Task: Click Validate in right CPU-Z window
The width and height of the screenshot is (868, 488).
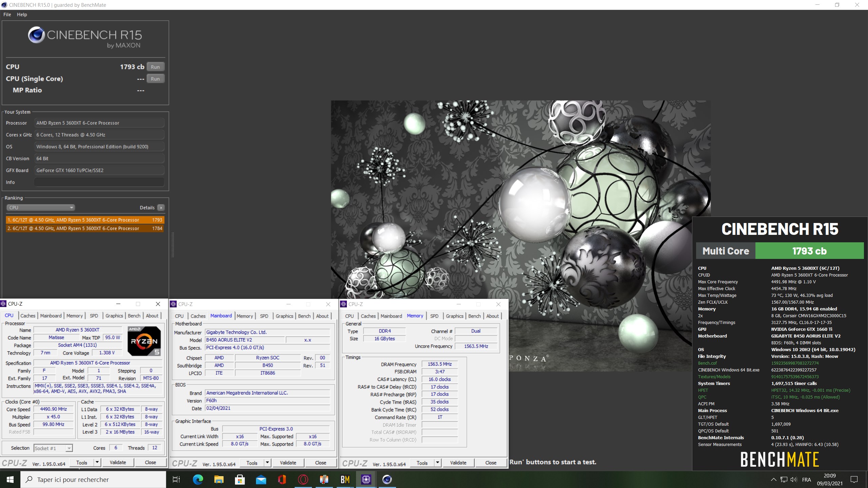Action: [458, 463]
